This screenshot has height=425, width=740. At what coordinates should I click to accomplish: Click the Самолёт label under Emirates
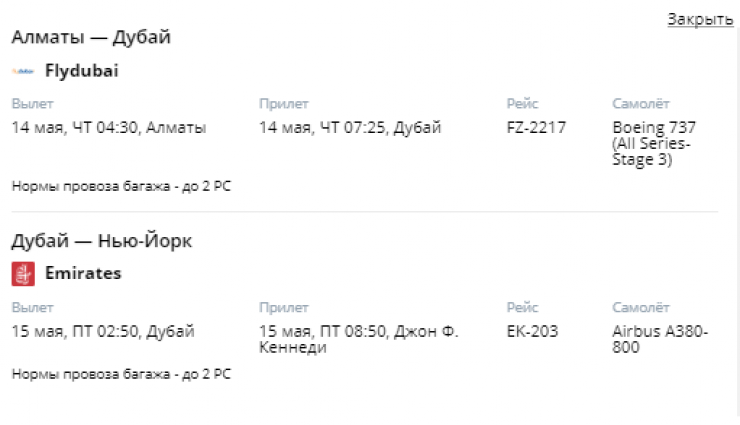(640, 307)
